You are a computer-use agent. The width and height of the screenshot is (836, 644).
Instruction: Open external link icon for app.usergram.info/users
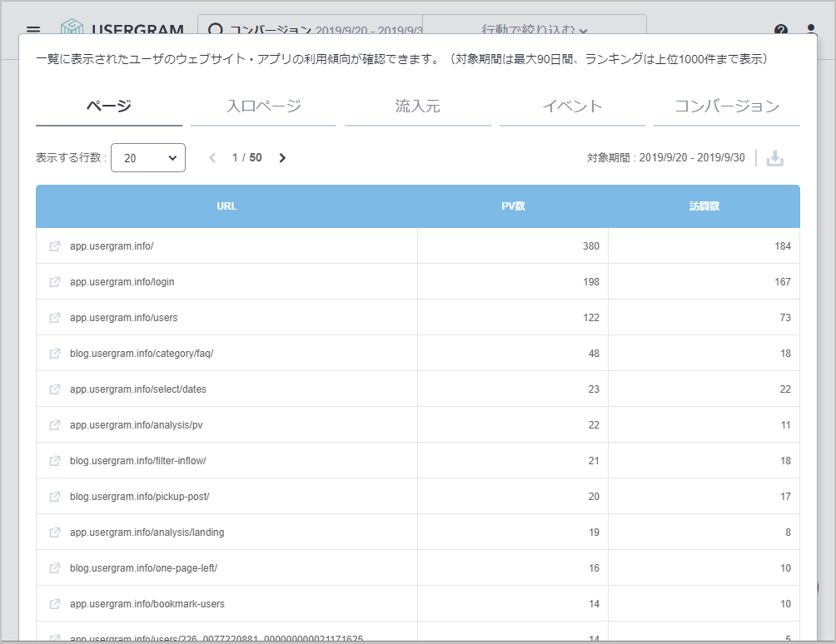(55, 318)
